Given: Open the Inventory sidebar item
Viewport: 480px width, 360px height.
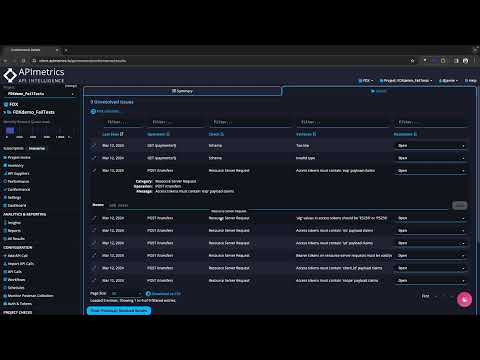Looking at the screenshot, I should [x=15, y=165].
